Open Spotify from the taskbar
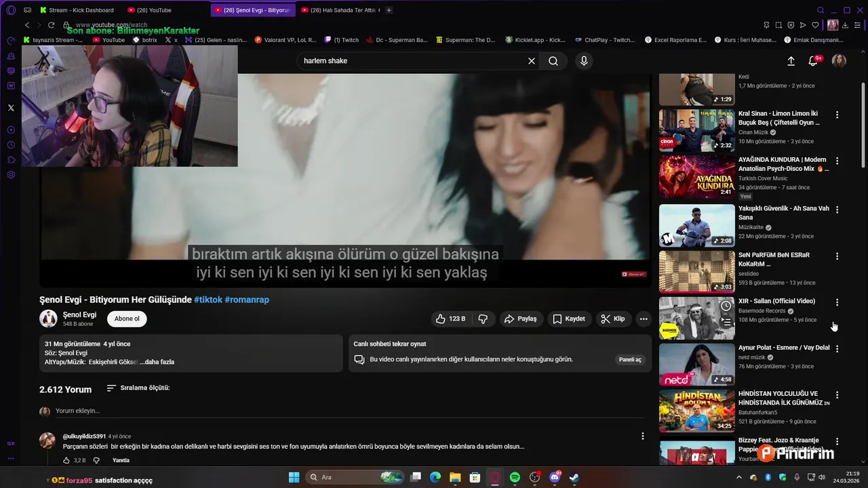 coord(515,477)
